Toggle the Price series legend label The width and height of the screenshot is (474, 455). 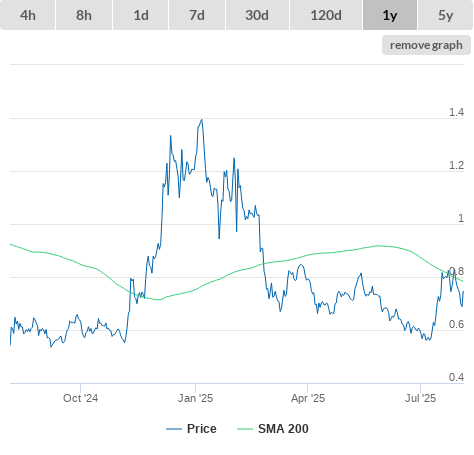coord(202,429)
